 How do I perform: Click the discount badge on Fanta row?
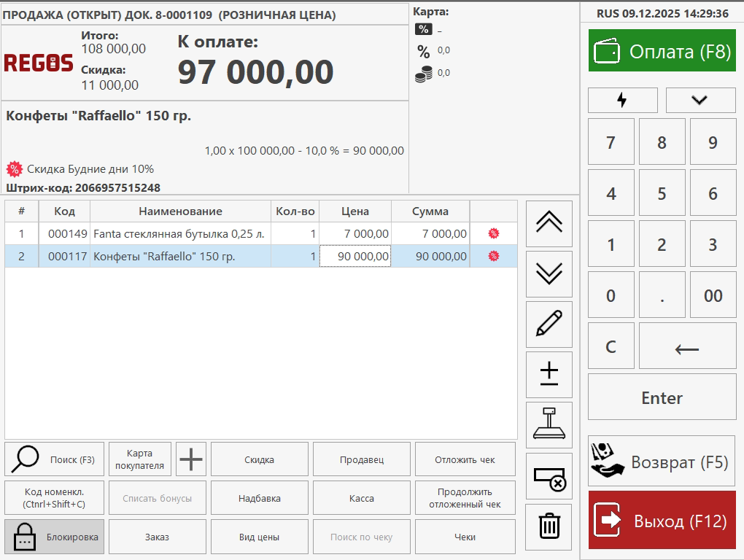click(494, 233)
